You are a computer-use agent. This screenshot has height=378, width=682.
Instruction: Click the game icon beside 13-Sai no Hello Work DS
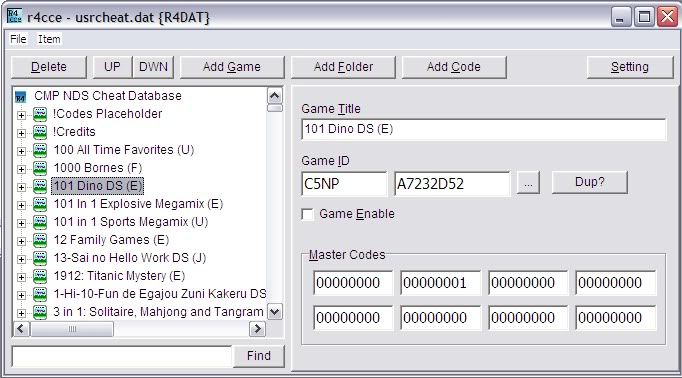(x=40, y=258)
